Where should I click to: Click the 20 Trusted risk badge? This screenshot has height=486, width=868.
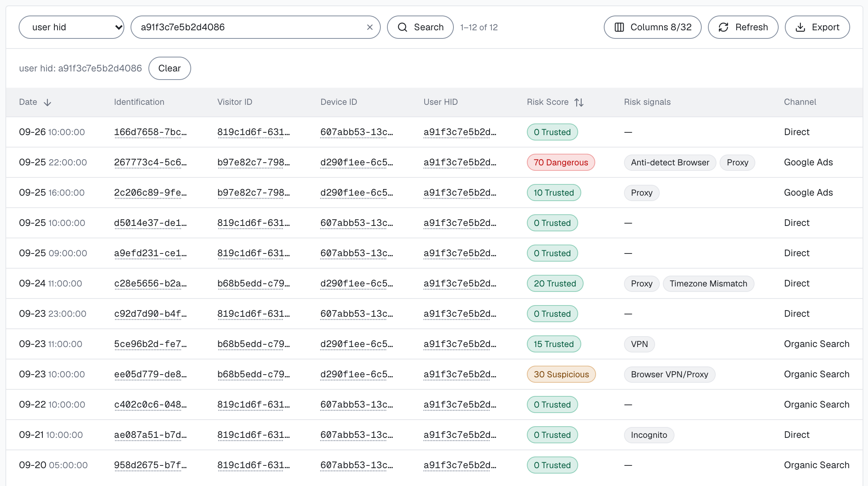point(555,283)
